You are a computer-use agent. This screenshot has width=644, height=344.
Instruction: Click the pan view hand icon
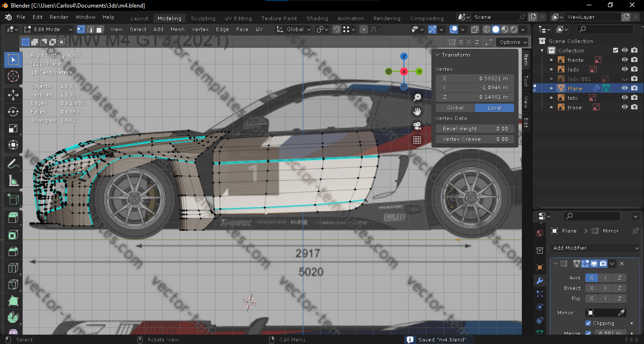(417, 112)
